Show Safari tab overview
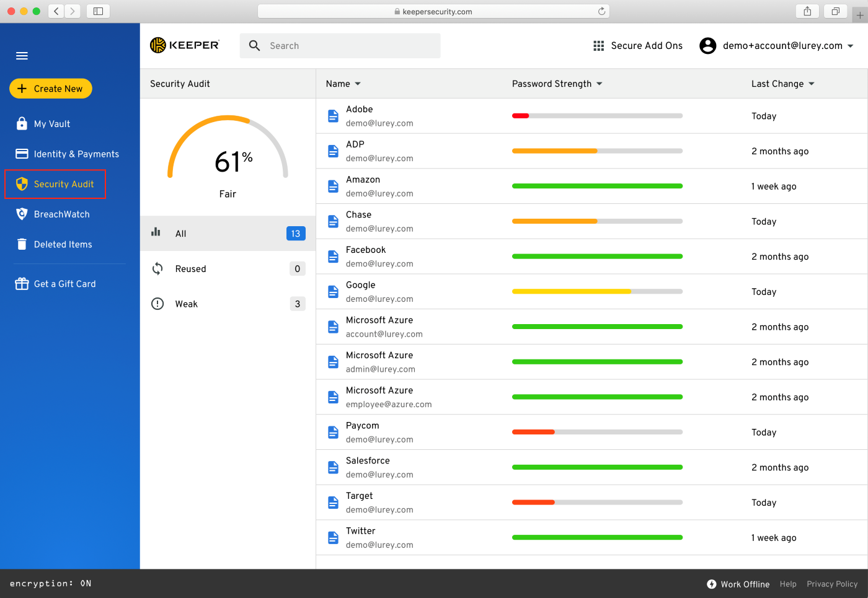The height and width of the screenshot is (598, 868). [x=835, y=11]
